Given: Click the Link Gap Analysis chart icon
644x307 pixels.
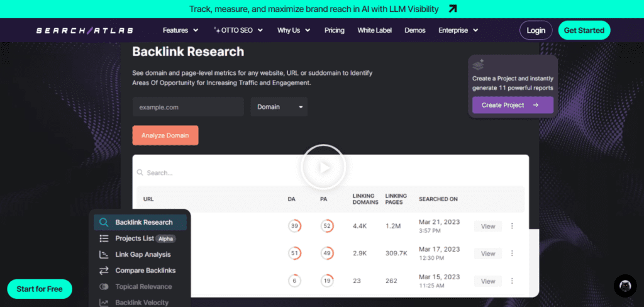Looking at the screenshot, I should (x=104, y=254).
